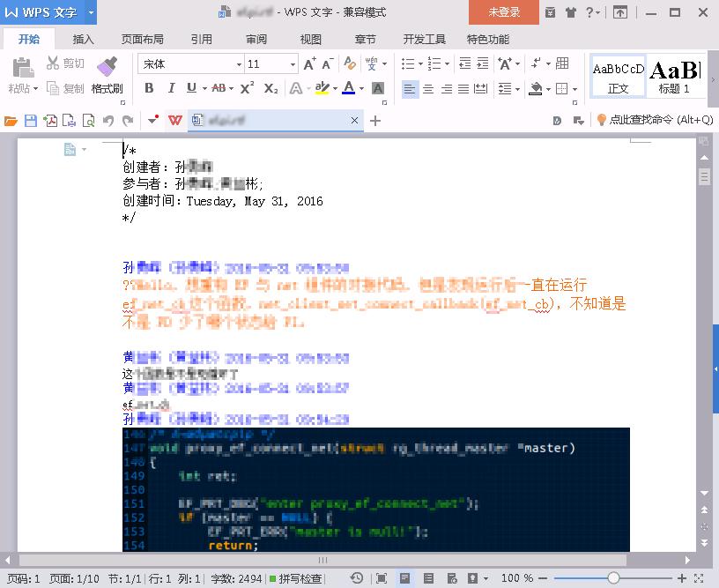Screen dimensions: 719x588
Task: Select the 标题 1 heading style
Action: [674, 76]
